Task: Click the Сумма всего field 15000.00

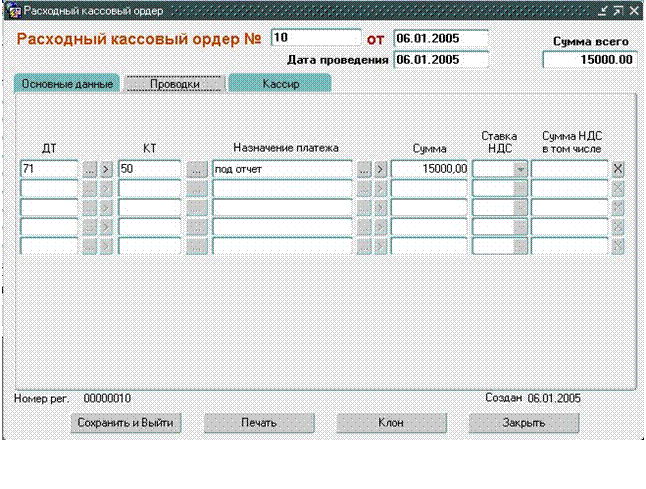Action: coord(590,60)
